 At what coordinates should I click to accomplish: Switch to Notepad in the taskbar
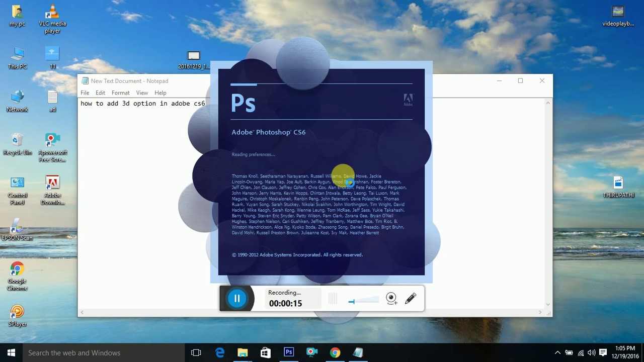(358, 353)
